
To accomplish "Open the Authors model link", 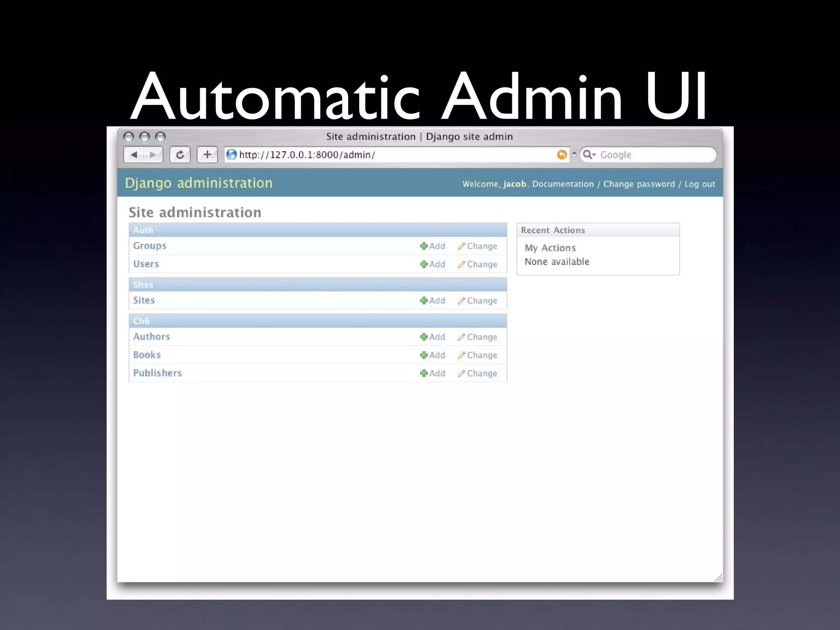I will tap(151, 336).
